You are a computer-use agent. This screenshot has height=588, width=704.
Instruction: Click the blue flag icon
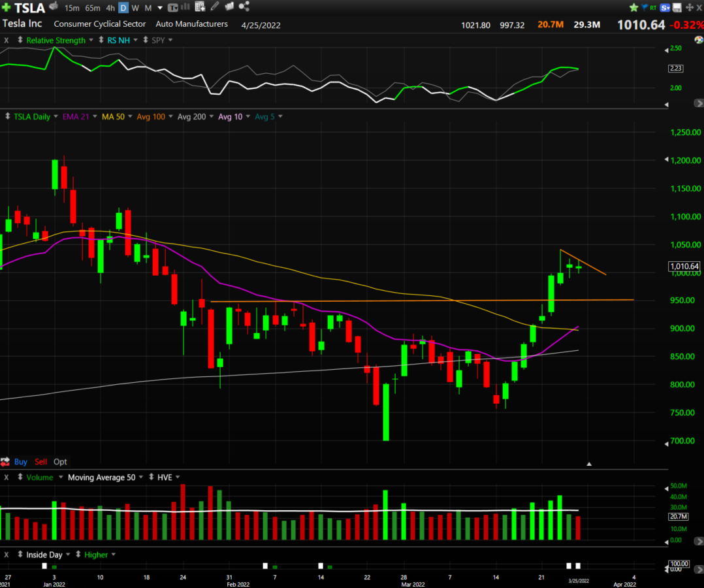(645, 7)
